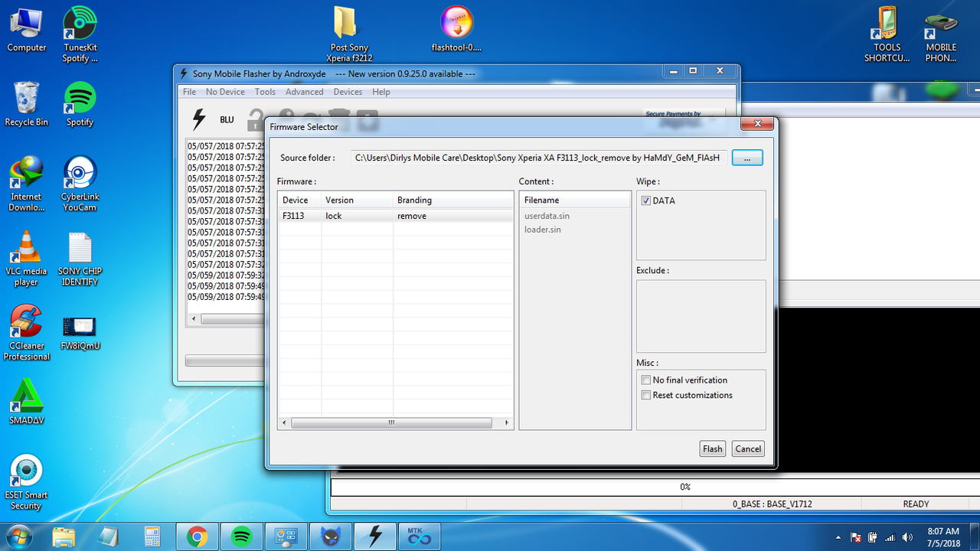This screenshot has width=980, height=551.
Task: Select the TunesKit Spotify desktop shortcut
Action: [x=80, y=35]
